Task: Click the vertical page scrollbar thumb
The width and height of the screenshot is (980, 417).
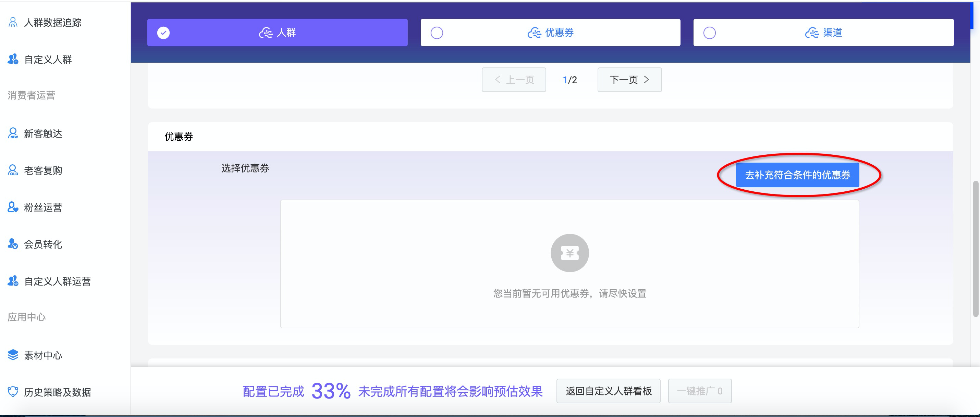Action: (976, 249)
